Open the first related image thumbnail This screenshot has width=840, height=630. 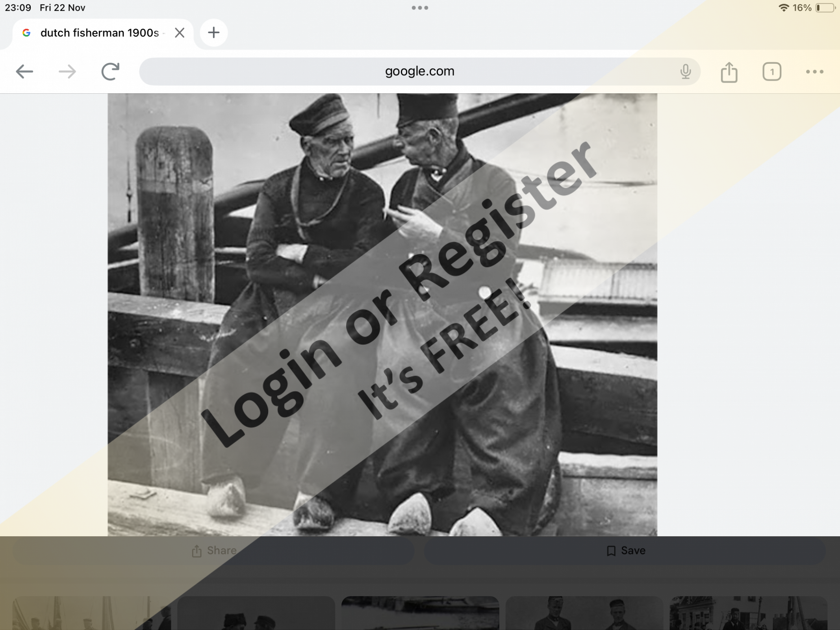click(91, 613)
